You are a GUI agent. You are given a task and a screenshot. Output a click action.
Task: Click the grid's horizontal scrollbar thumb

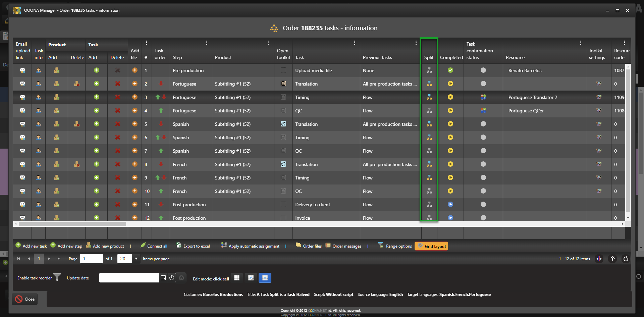(x=72, y=224)
